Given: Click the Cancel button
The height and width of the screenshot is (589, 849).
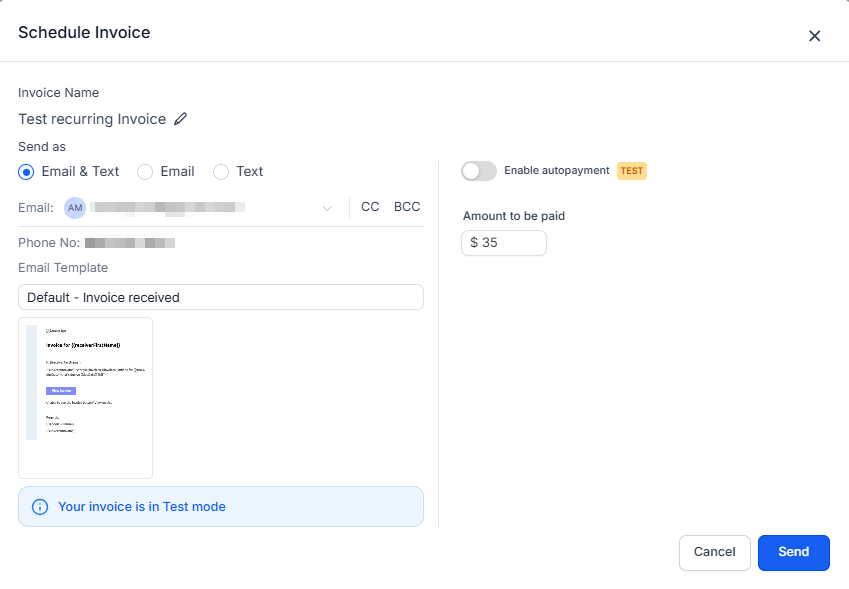Looking at the screenshot, I should point(715,552).
